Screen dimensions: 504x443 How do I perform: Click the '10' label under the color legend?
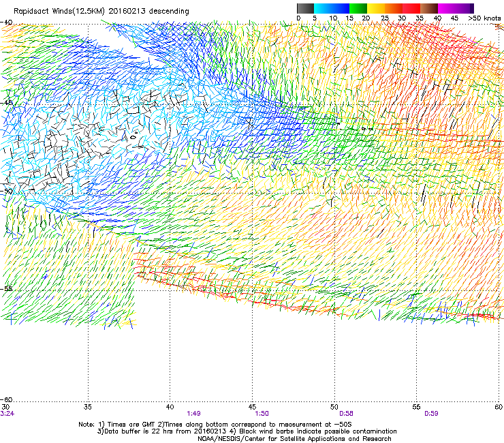coord(333,18)
